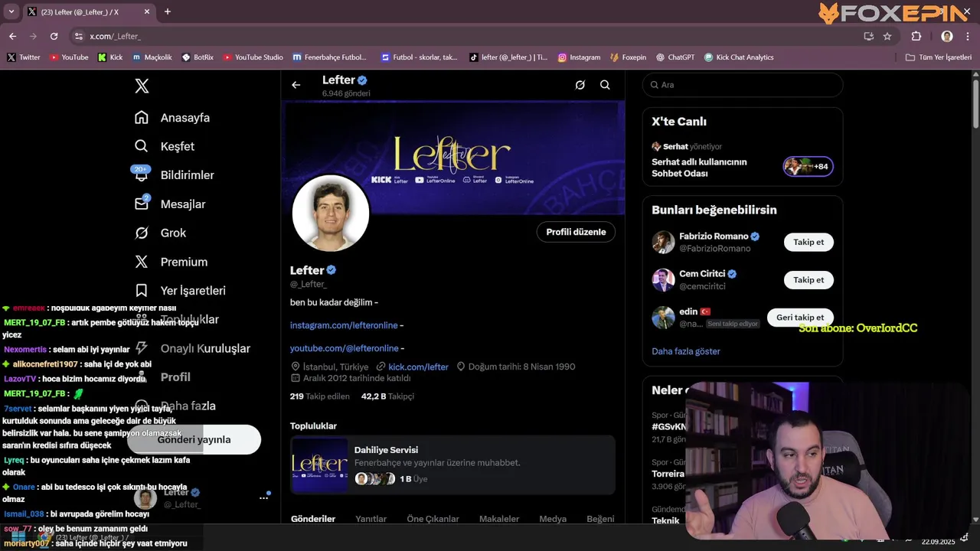Click Gönderi yayınla button

(x=194, y=439)
